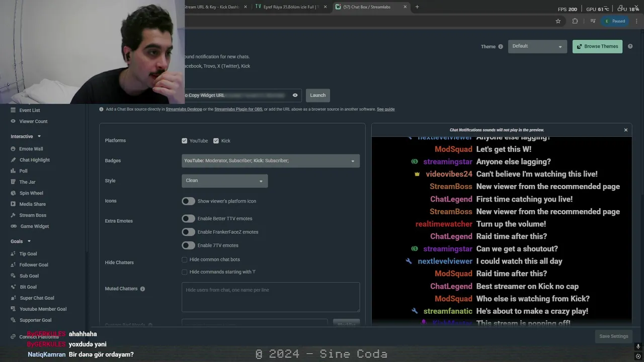Open the Viewer Count widget icon
The width and height of the screenshot is (644, 362).
14,121
